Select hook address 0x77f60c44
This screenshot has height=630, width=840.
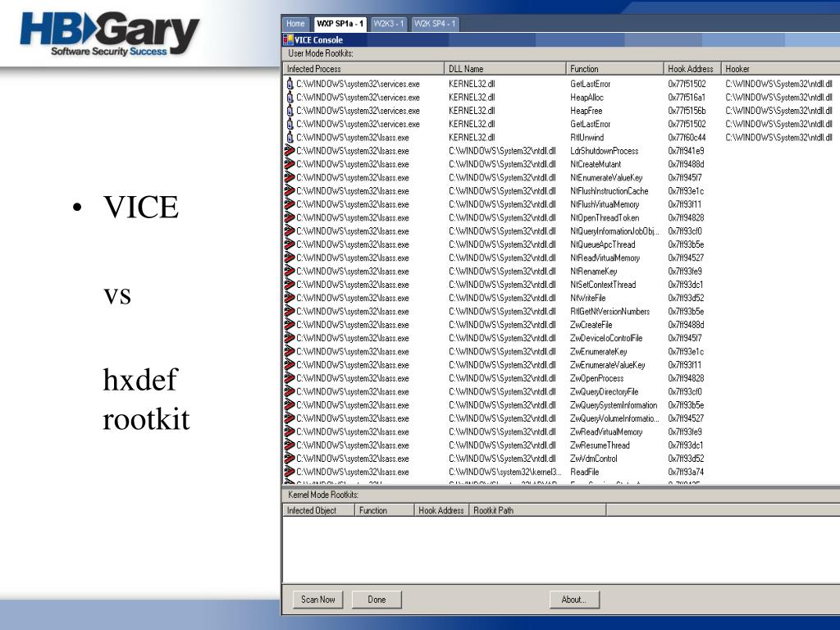pos(687,138)
